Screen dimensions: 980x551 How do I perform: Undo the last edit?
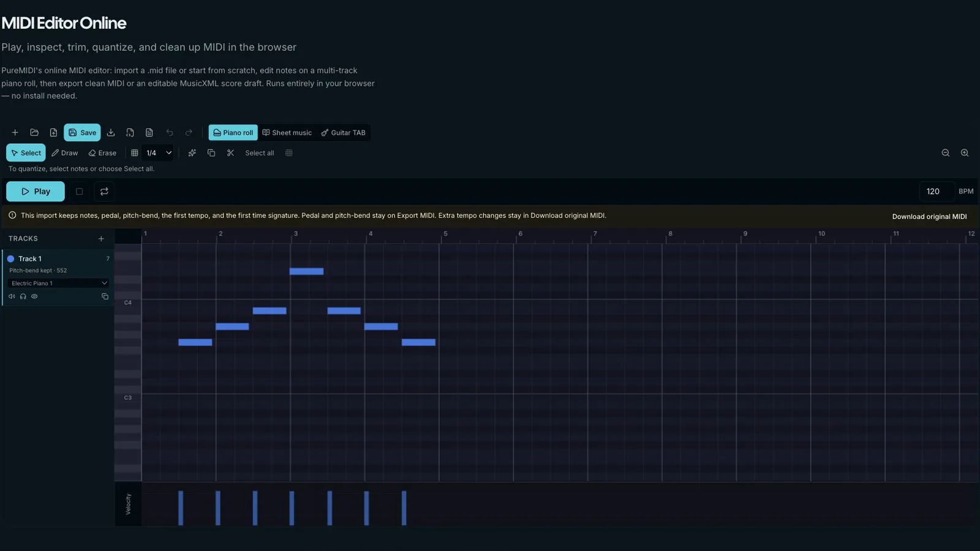170,132
